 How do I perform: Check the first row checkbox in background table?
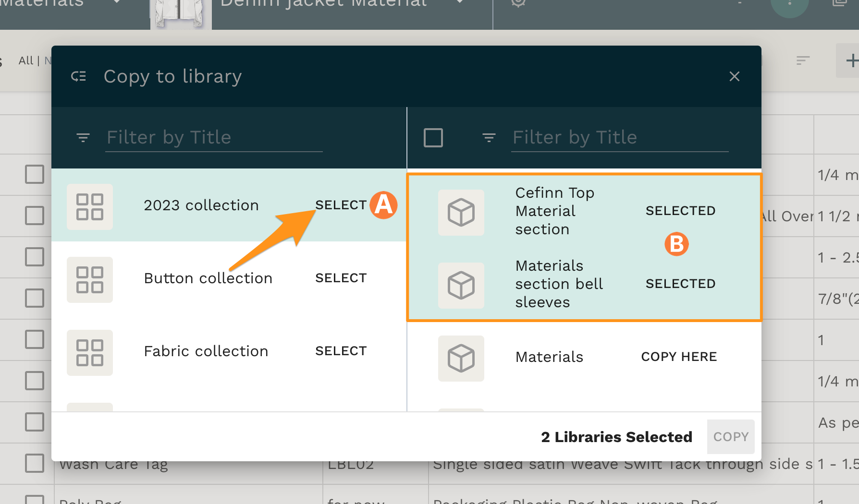pyautogui.click(x=35, y=174)
